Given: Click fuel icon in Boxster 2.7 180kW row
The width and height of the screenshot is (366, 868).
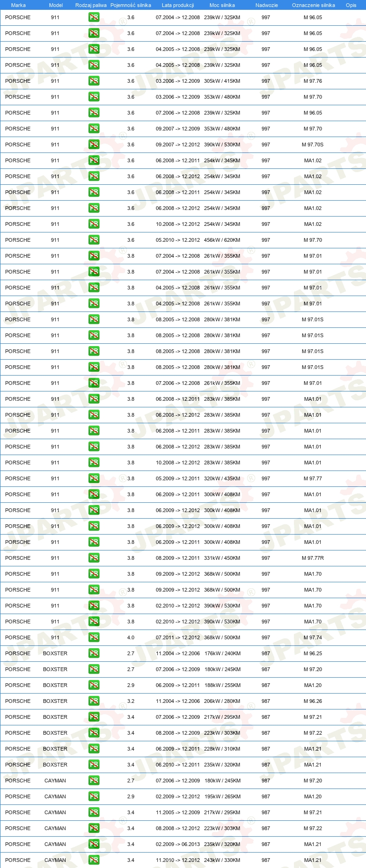Looking at the screenshot, I should click(x=94, y=669).
